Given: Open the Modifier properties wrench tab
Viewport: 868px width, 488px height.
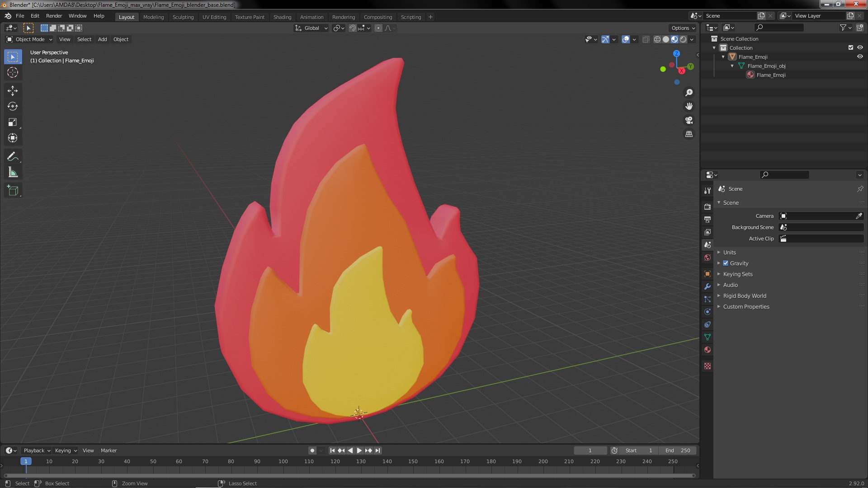Looking at the screenshot, I should [708, 286].
